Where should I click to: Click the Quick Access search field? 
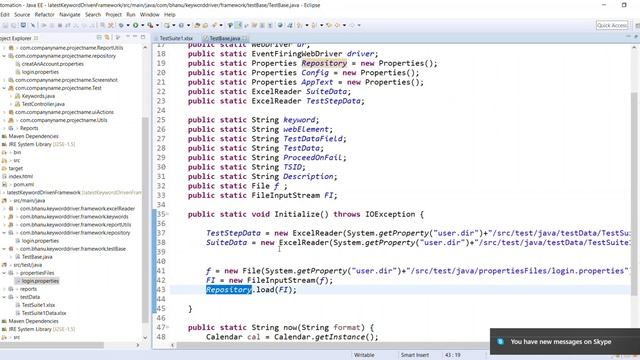[x=611, y=25]
